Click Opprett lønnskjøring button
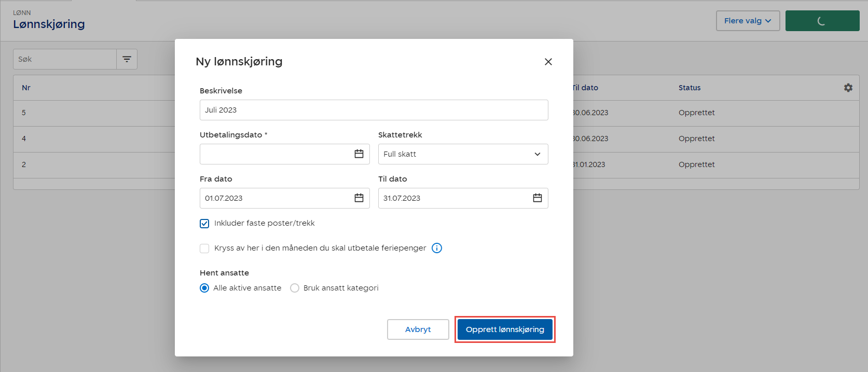868x372 pixels. click(504, 329)
